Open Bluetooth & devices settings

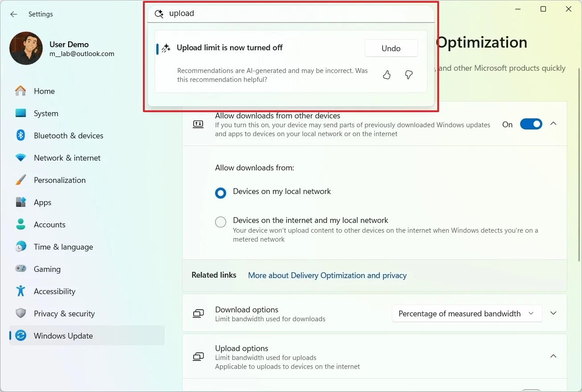tap(68, 136)
